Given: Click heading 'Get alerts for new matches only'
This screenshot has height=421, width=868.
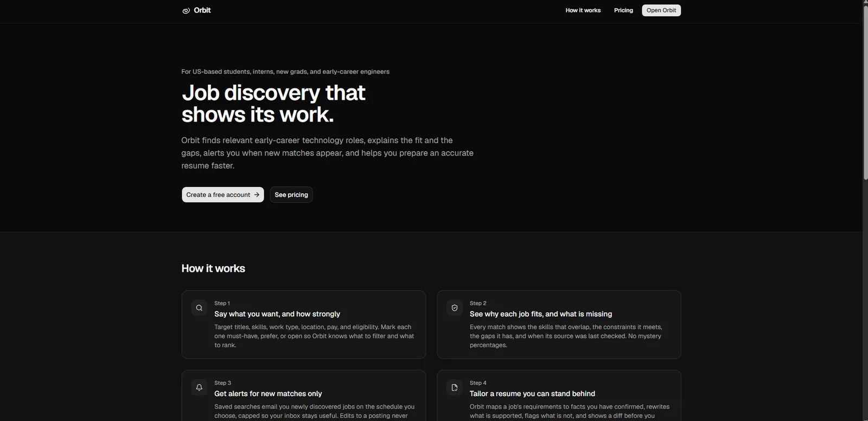Looking at the screenshot, I should (268, 394).
